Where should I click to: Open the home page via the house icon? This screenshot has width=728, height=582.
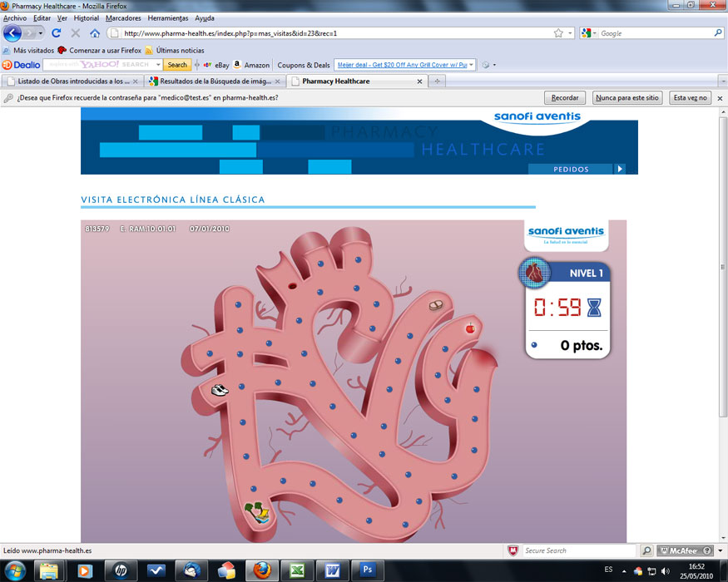click(x=95, y=33)
